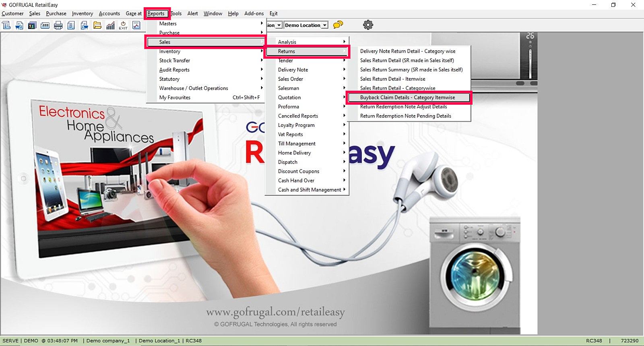The height and width of the screenshot is (346, 644).
Task: Click Reports in the menu bar
Action: (156, 14)
